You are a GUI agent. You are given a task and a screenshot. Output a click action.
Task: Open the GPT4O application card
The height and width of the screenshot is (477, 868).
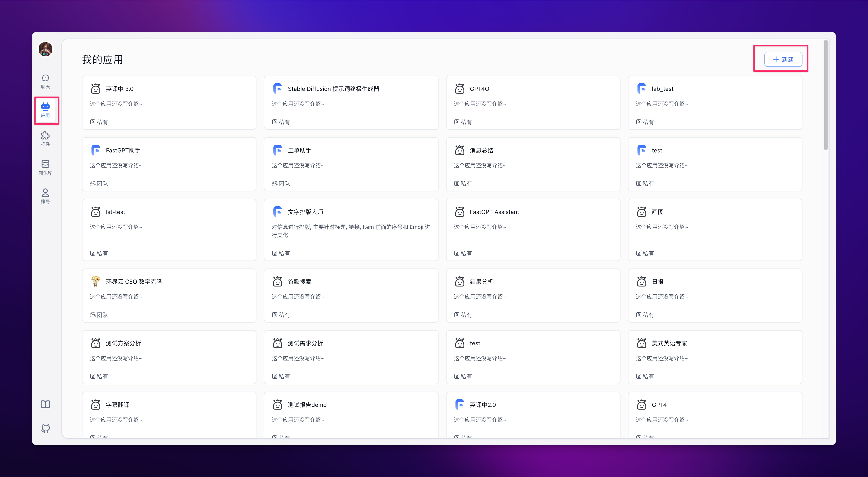[x=532, y=102]
